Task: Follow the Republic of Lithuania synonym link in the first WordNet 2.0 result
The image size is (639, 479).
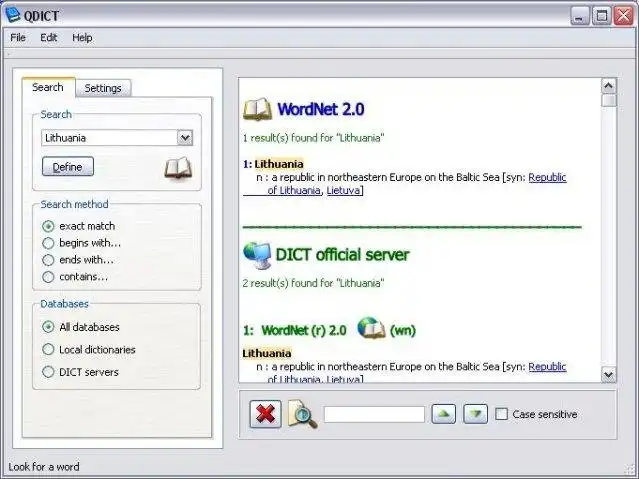Action: click(547, 177)
